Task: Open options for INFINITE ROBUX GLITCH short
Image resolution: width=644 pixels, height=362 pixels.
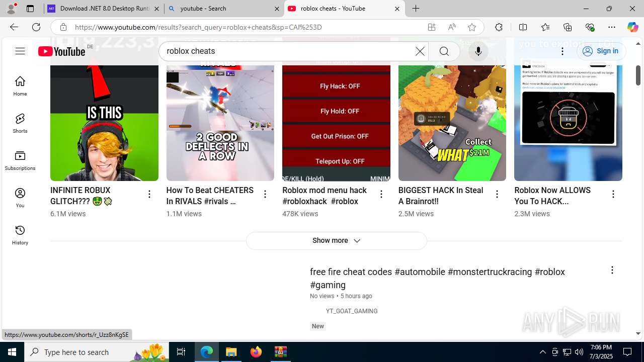Action: 149,194
